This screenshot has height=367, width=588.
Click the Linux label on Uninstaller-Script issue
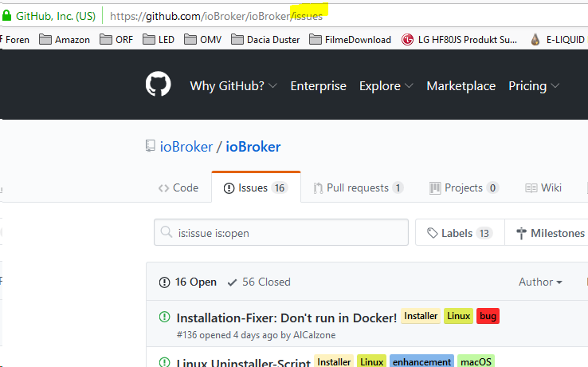click(x=371, y=361)
